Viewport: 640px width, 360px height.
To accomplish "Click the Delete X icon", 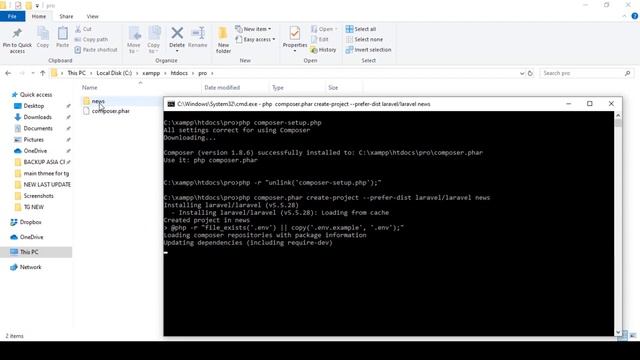I will 177,33.
